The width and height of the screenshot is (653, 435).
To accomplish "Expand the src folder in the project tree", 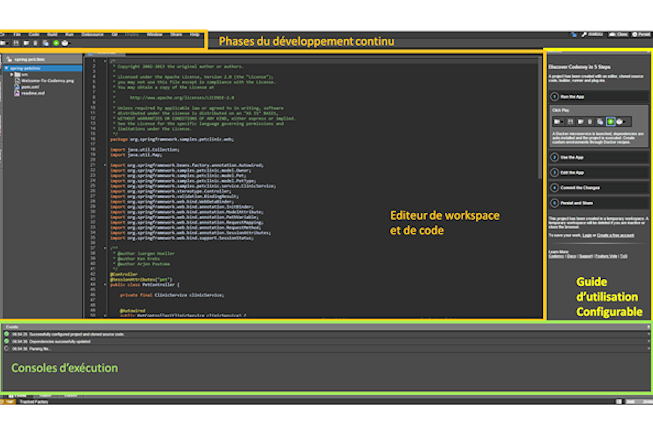I will (11, 74).
